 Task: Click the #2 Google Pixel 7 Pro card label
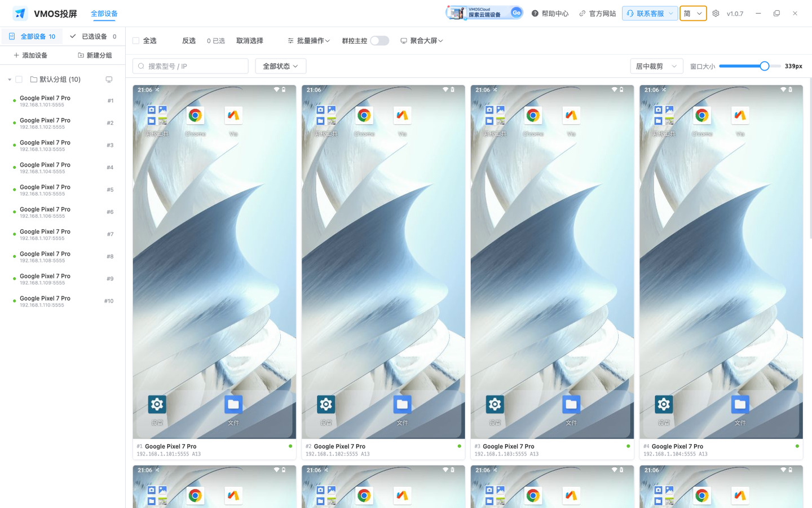336,446
